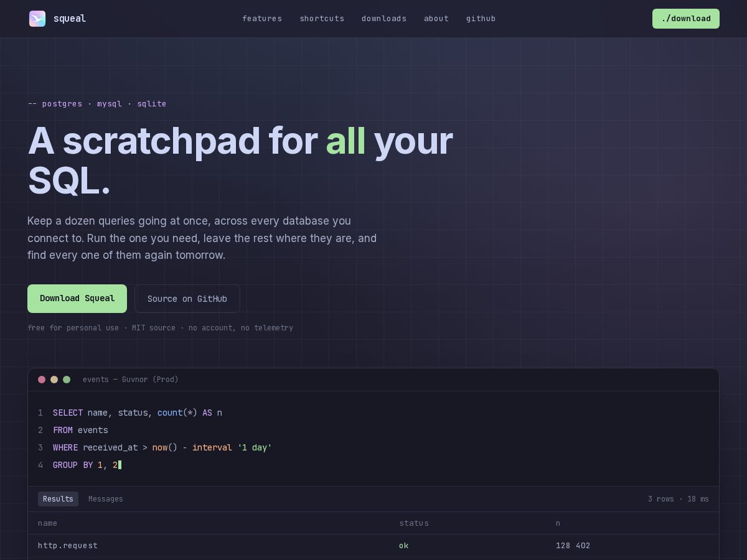This screenshot has height=560, width=747.
Task: Open the shortcuts nav link
Action: point(322,19)
